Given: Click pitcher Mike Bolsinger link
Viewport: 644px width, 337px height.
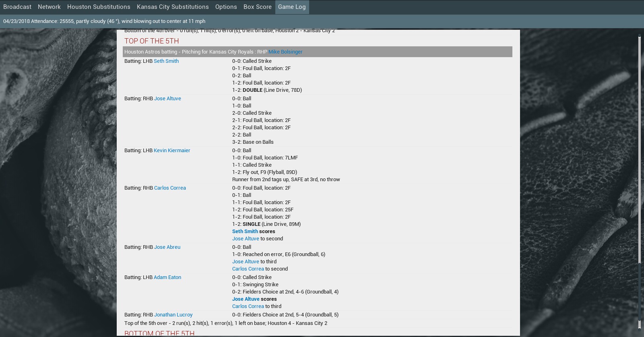Looking at the screenshot, I should click(285, 52).
